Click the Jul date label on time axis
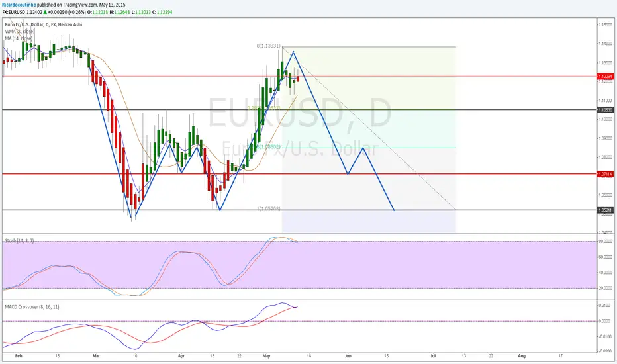The image size is (617, 364). point(433,356)
